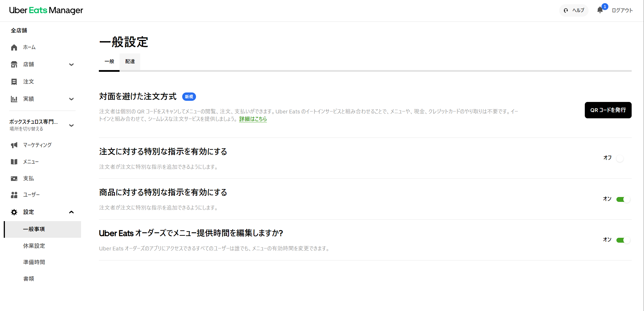644x311 pixels.
Task: Click the marketing megaphone icon
Action: point(14,145)
